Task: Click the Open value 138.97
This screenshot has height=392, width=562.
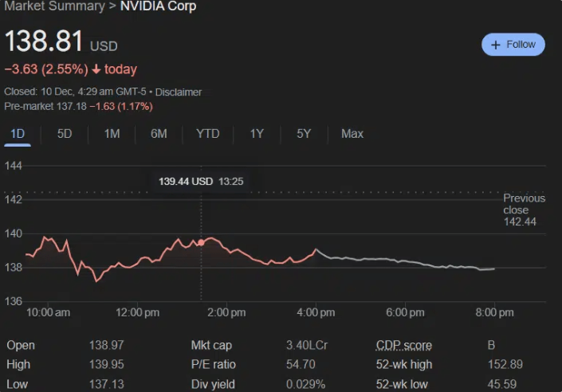Action: pyautogui.click(x=107, y=345)
